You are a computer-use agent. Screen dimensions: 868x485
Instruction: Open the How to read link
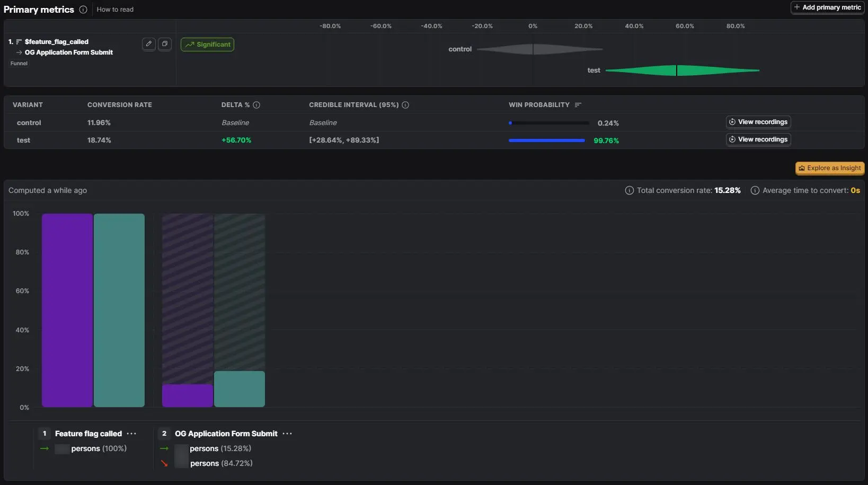[x=115, y=10]
